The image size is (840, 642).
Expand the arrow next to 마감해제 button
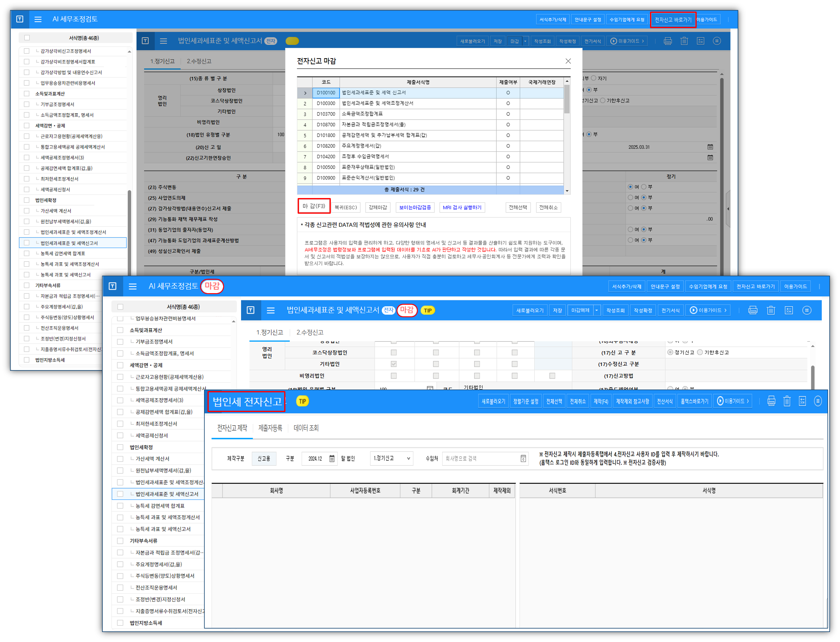pos(597,310)
